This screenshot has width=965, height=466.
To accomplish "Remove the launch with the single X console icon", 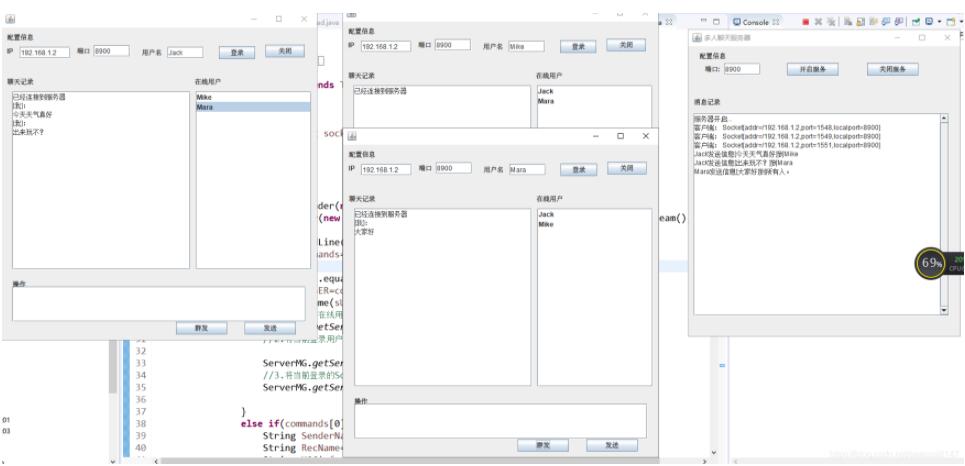I will point(819,22).
